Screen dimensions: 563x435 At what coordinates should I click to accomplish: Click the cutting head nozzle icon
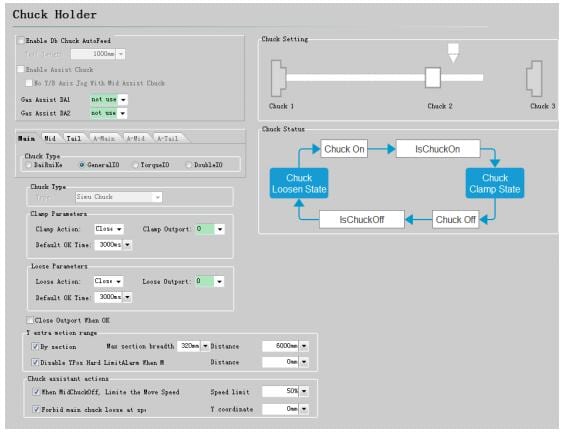coord(453,53)
